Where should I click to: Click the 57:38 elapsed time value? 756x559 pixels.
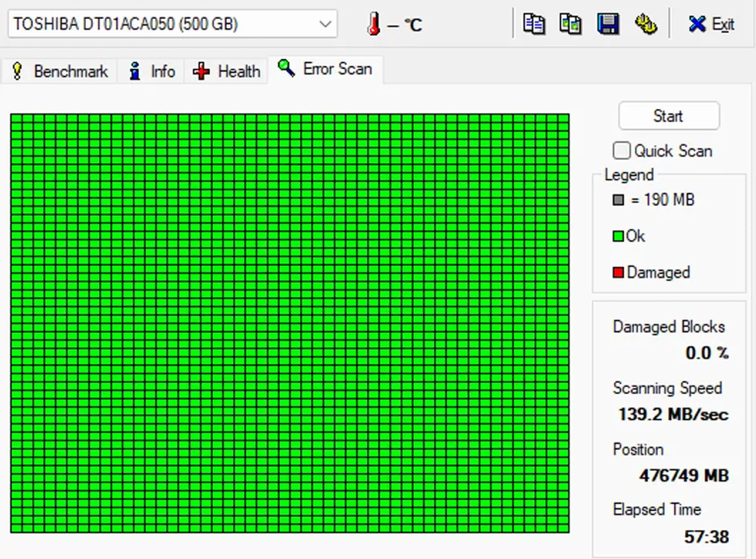point(707,537)
